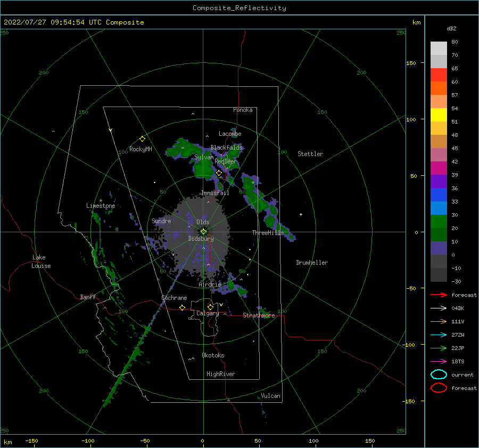
Task: Click the Strathmore label
Action: (259, 315)
